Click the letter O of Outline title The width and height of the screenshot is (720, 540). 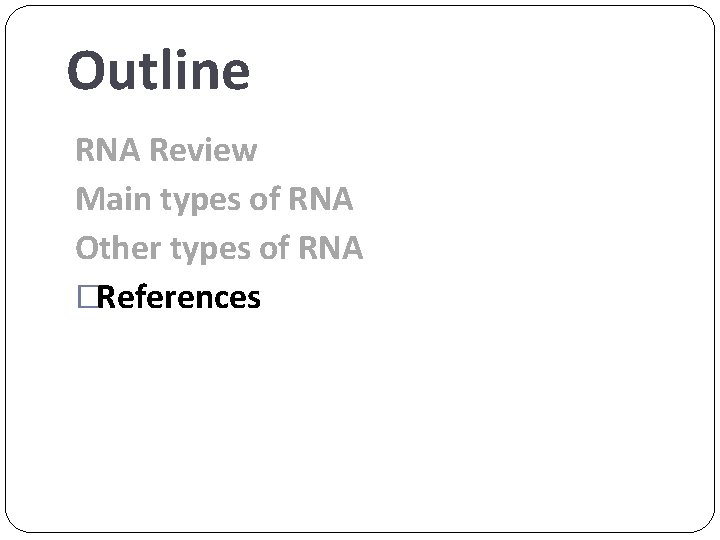(88, 72)
